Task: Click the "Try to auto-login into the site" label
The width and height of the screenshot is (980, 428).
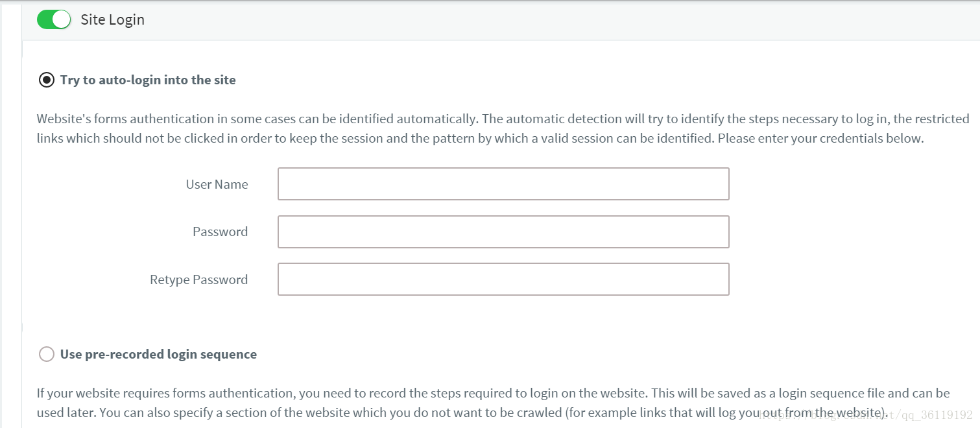Action: pyautogui.click(x=148, y=80)
